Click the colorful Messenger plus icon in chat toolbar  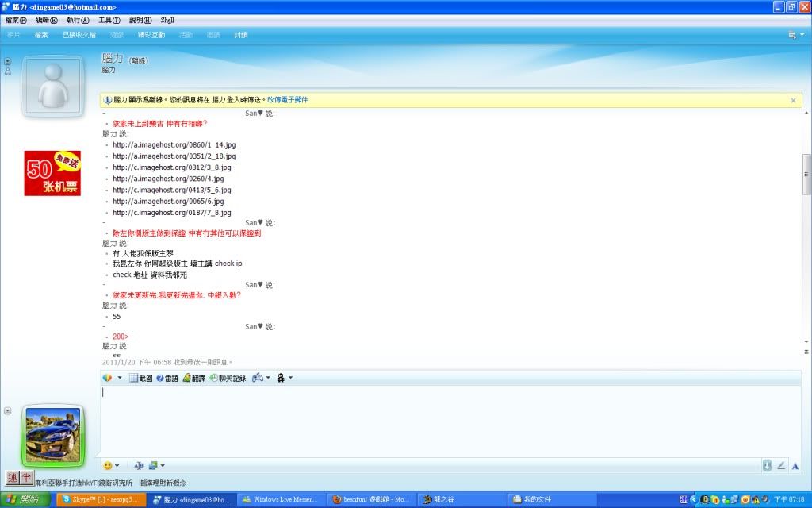(107, 378)
